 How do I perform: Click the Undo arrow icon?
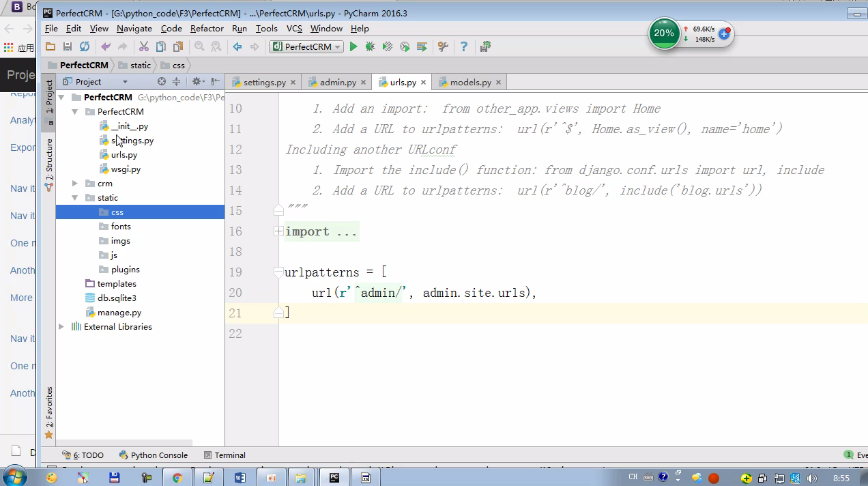pos(106,46)
